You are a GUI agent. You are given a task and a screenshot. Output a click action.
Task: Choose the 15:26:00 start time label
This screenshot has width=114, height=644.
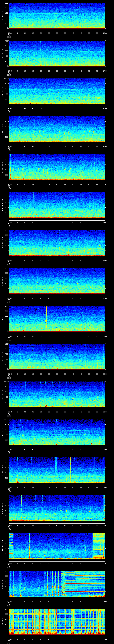tap(9, 450)
